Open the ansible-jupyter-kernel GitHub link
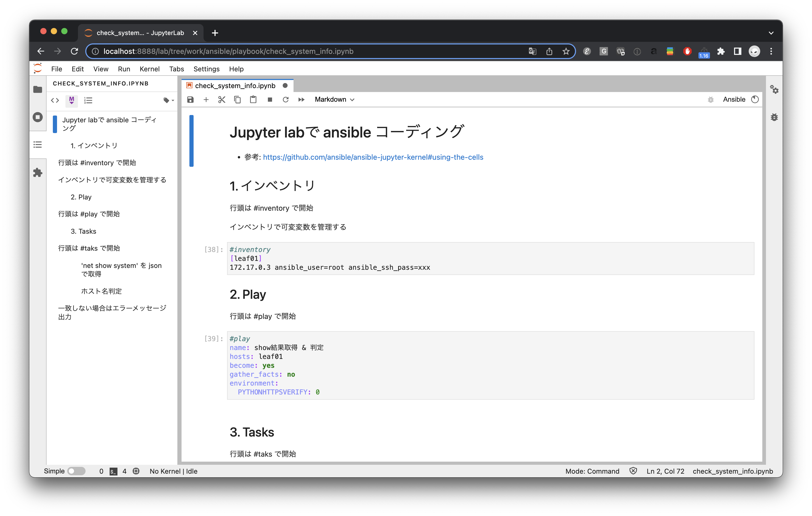 click(373, 157)
